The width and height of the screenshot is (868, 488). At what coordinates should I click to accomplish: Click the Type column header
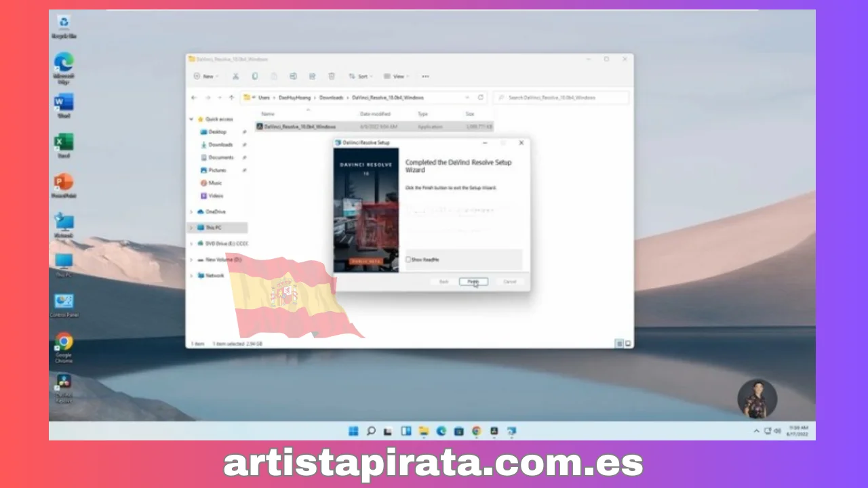[x=423, y=114]
